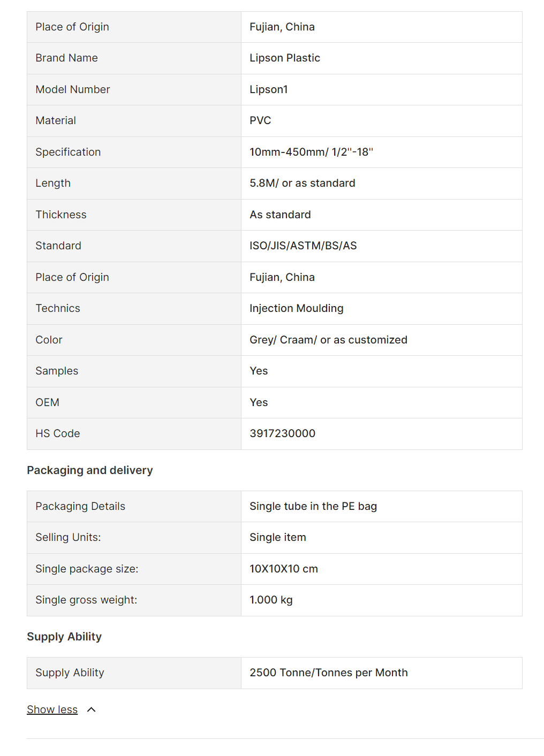The image size is (544, 756).
Task: Select the Single tube in PE bag text
Action: pyautogui.click(x=313, y=506)
